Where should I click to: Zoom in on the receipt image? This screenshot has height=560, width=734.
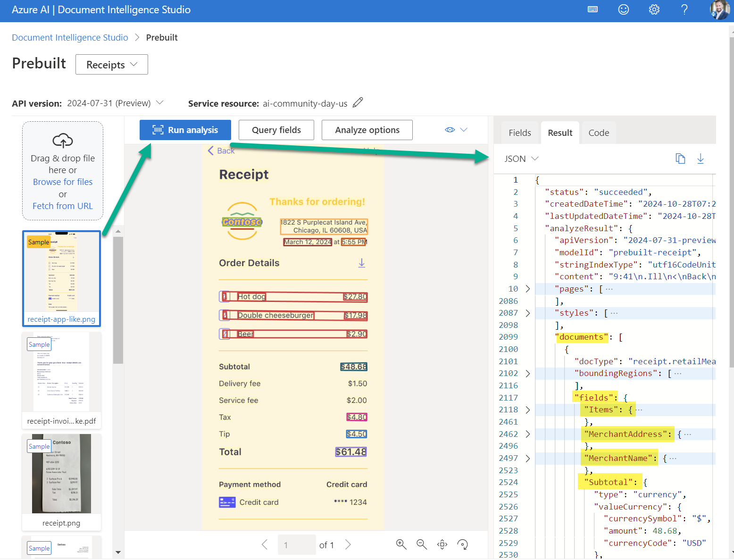pyautogui.click(x=401, y=544)
